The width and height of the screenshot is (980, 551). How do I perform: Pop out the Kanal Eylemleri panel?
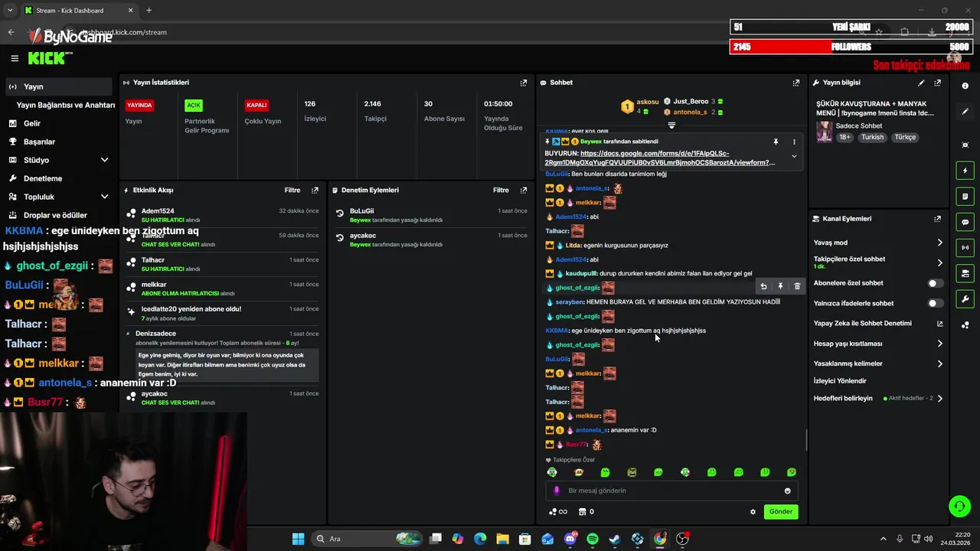tap(938, 219)
